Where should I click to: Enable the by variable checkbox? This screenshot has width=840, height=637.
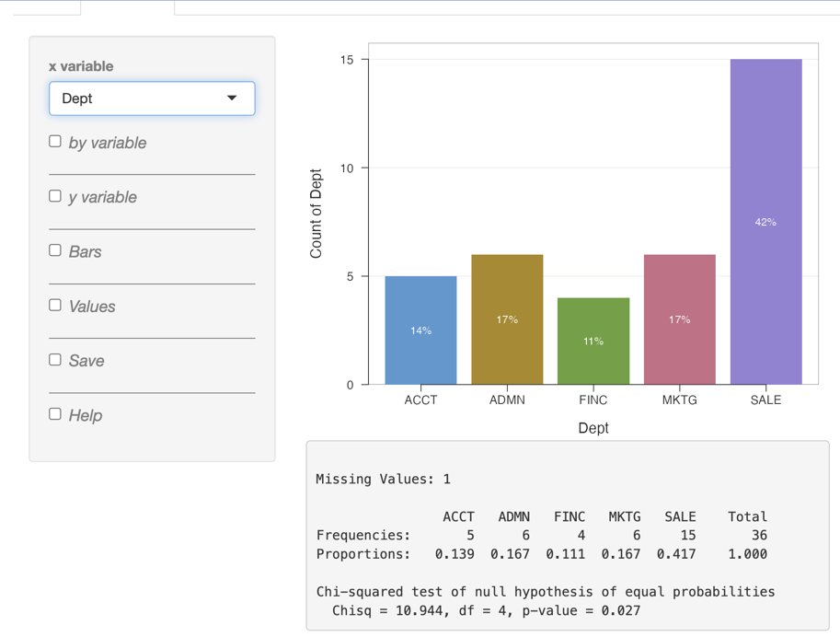pos(55,142)
